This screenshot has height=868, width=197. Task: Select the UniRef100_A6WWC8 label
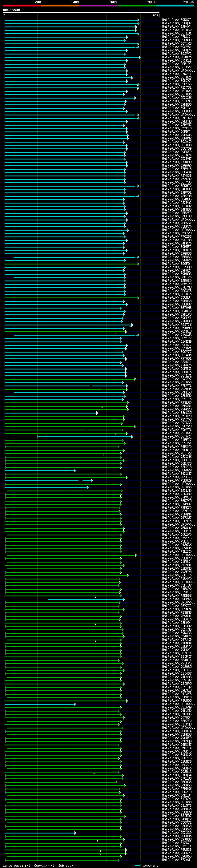(177, 850)
